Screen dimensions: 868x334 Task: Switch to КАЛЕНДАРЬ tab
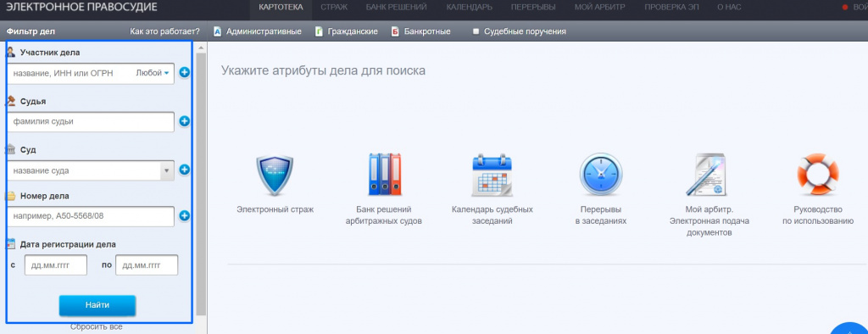tap(469, 7)
